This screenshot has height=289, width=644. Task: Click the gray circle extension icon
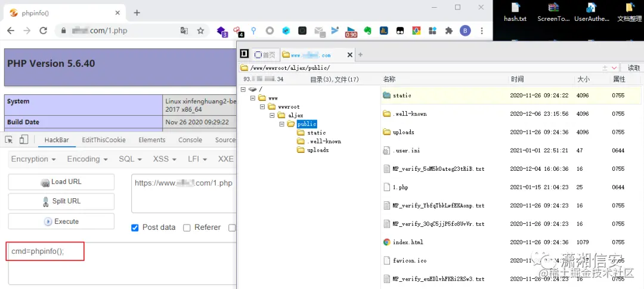(x=270, y=31)
